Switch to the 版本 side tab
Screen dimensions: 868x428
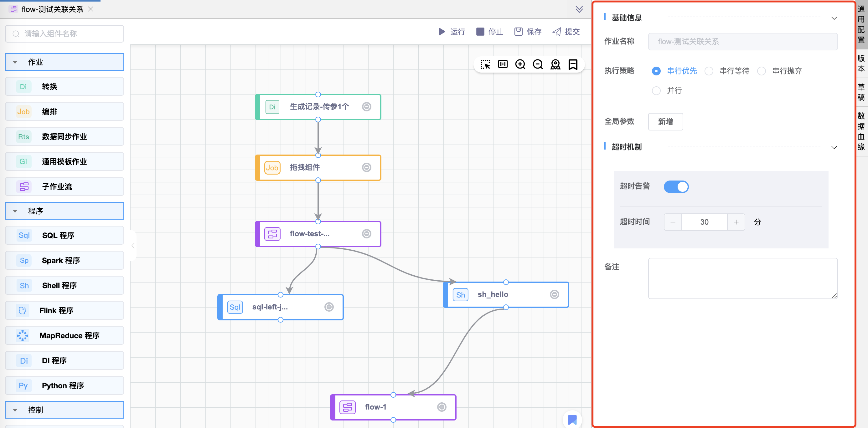tap(861, 64)
